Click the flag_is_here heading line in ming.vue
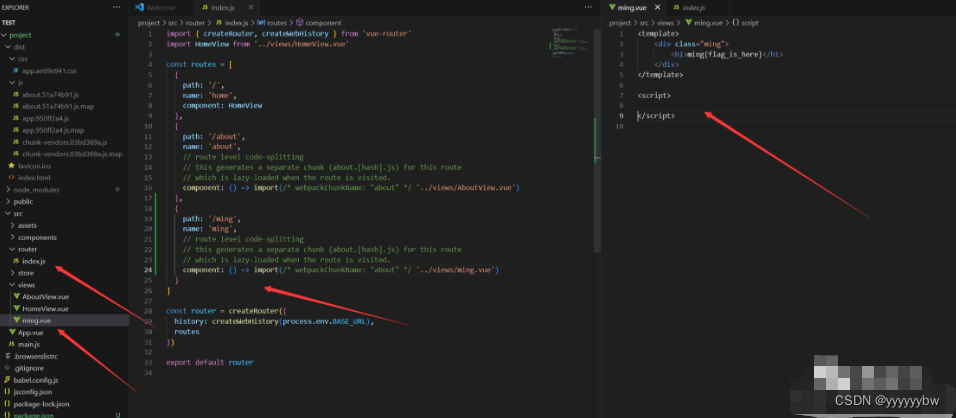This screenshot has width=956, height=418. pos(727,54)
